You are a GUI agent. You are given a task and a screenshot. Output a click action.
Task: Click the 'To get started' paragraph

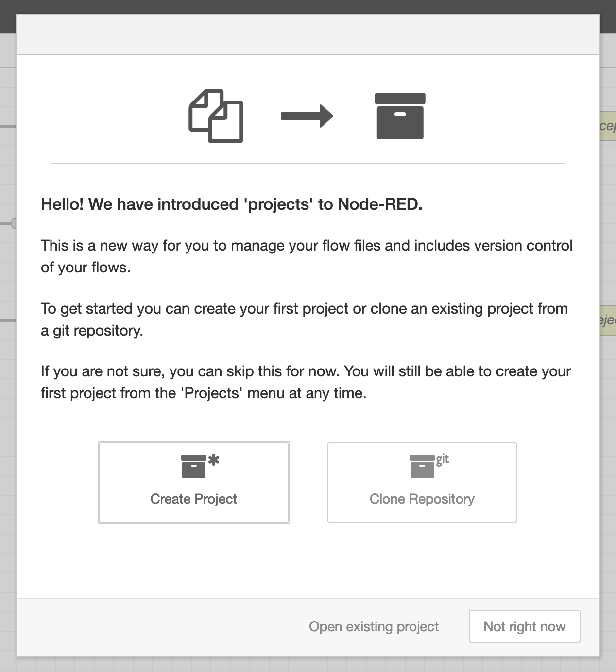tap(304, 319)
